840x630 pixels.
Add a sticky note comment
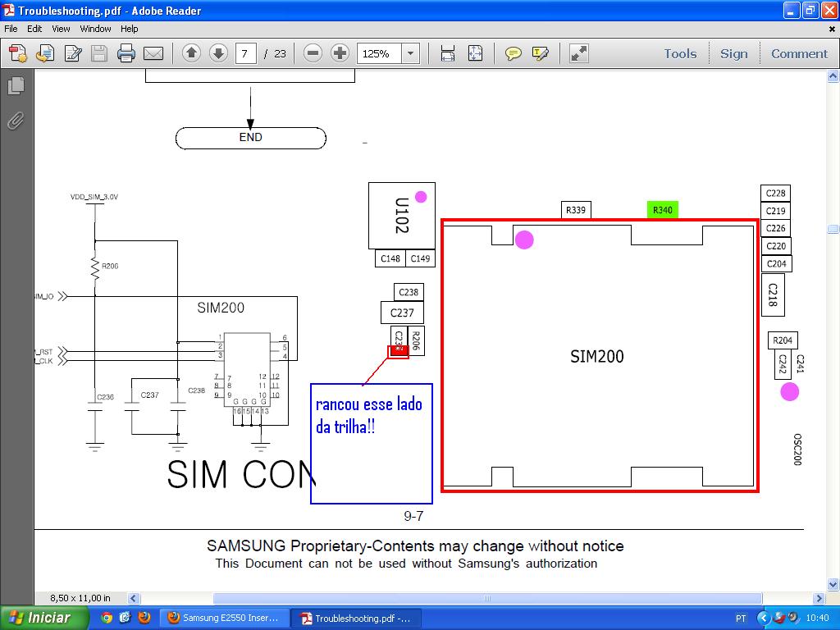[514, 53]
